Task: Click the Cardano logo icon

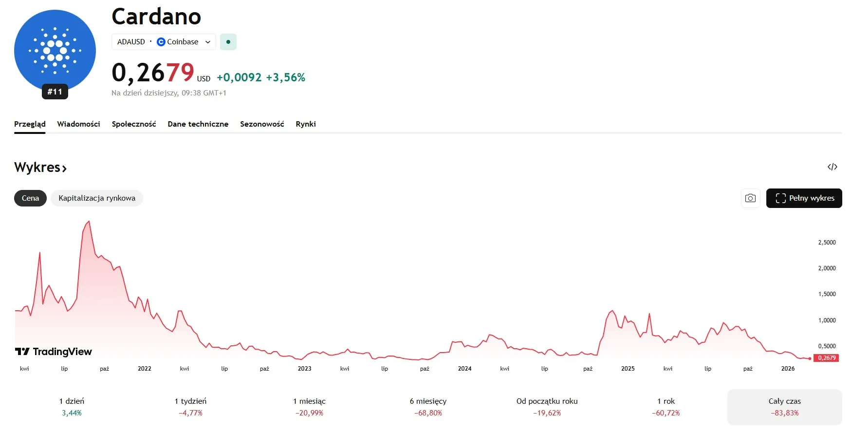Action: [x=55, y=51]
